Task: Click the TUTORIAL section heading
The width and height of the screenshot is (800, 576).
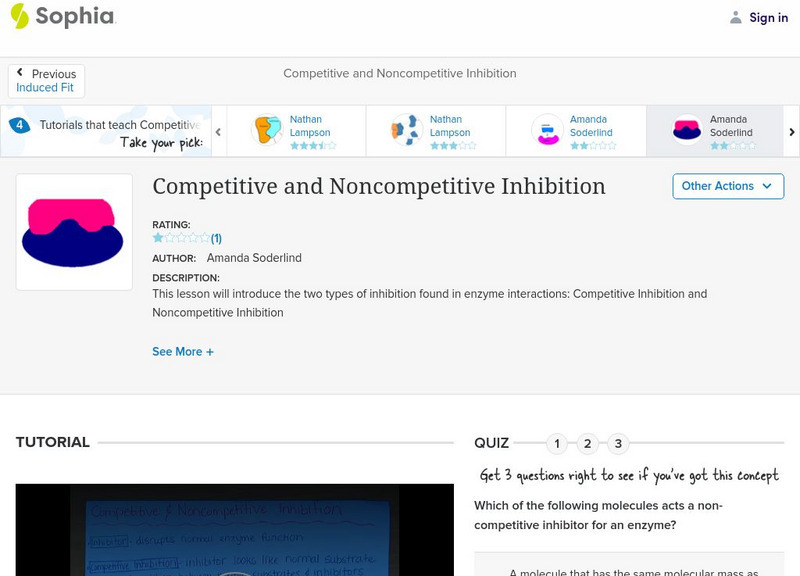Action: pos(53,442)
